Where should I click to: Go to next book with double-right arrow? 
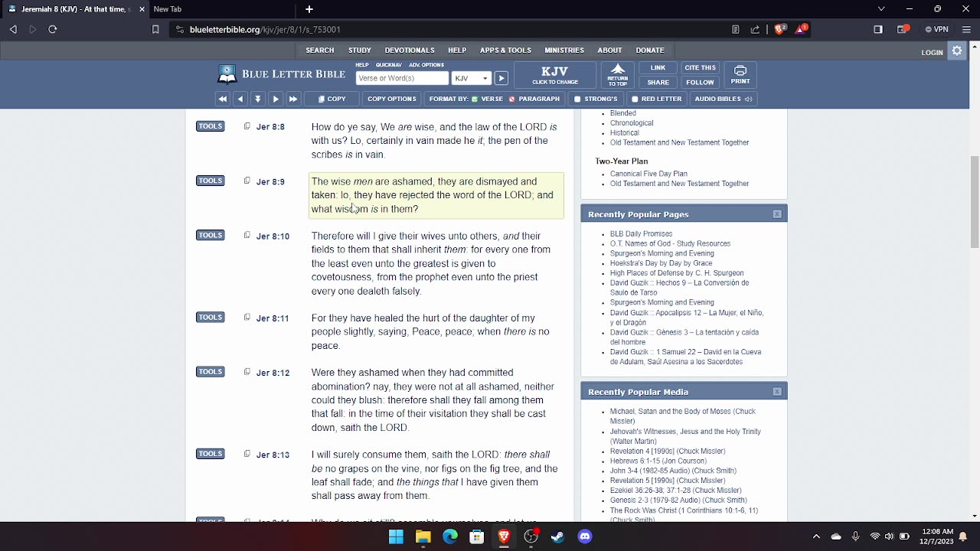[293, 99]
